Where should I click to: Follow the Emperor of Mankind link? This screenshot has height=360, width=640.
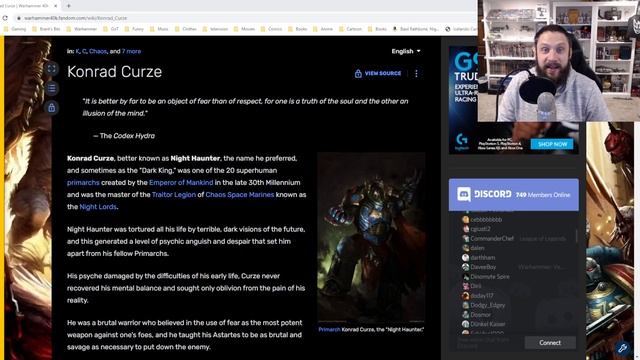click(181, 182)
